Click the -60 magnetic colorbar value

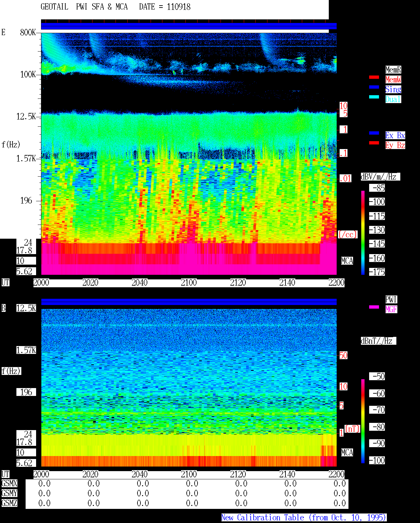tap(377, 393)
